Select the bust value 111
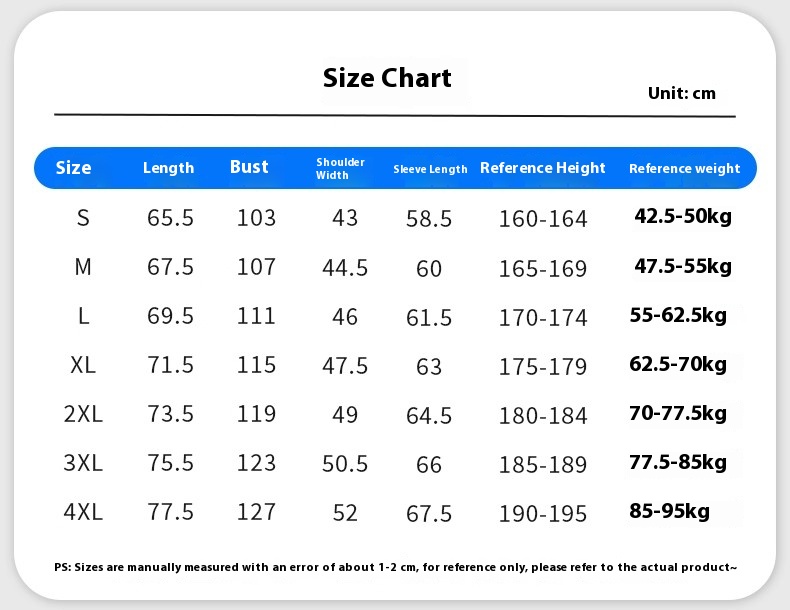 (x=256, y=316)
